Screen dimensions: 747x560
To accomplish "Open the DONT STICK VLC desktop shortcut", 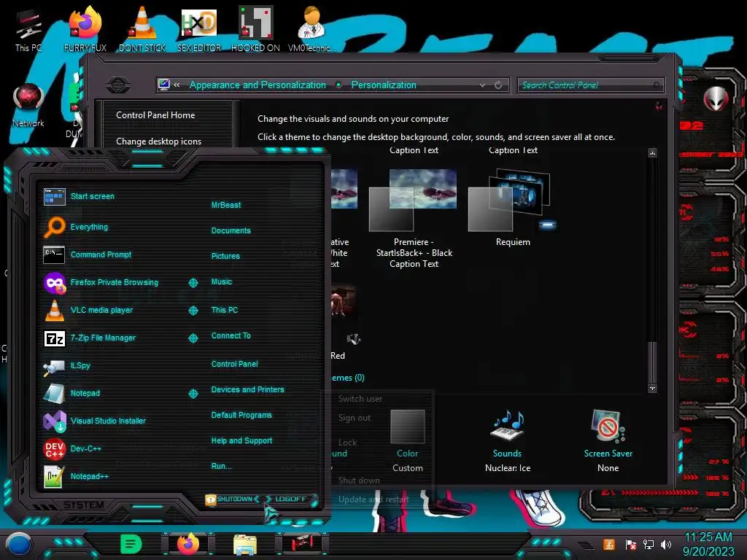I will (142, 29).
